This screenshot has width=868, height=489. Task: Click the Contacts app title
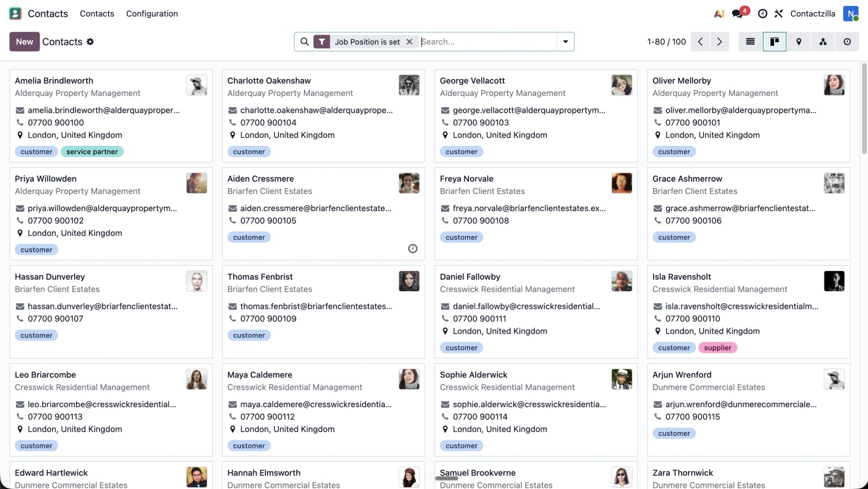(x=48, y=14)
